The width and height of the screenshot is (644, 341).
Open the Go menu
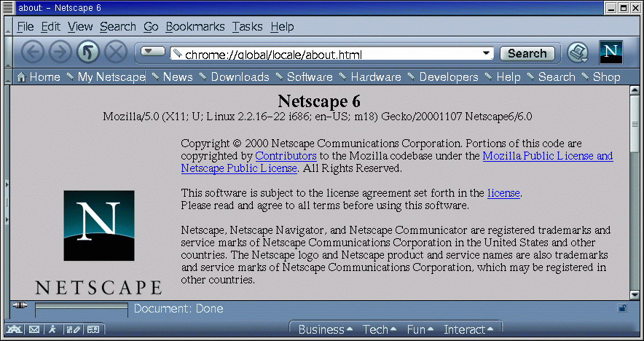click(x=151, y=27)
